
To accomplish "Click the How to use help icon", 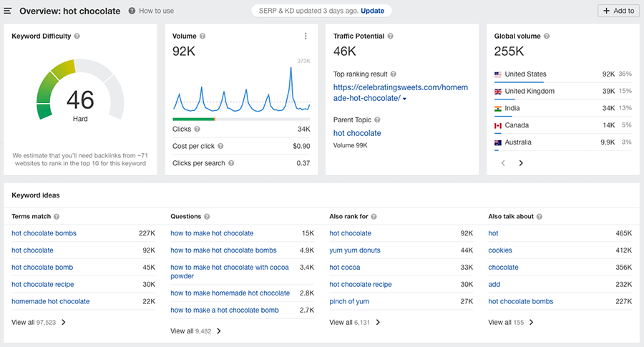I will [x=132, y=11].
